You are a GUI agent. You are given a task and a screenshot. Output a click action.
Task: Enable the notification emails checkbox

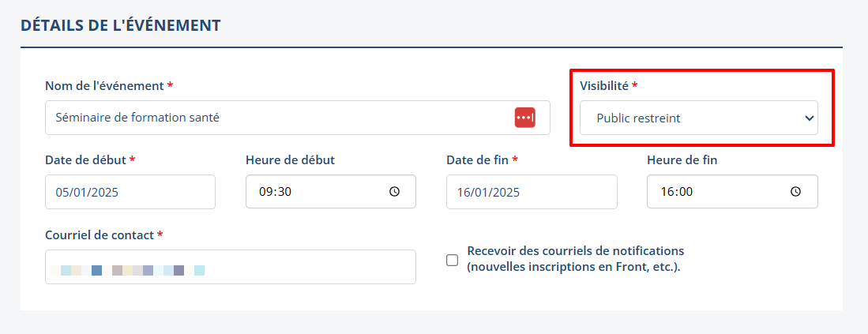click(x=453, y=260)
